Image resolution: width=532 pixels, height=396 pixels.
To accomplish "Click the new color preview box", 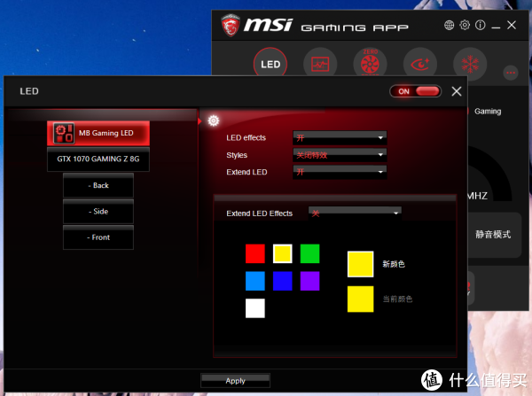I will [360, 264].
